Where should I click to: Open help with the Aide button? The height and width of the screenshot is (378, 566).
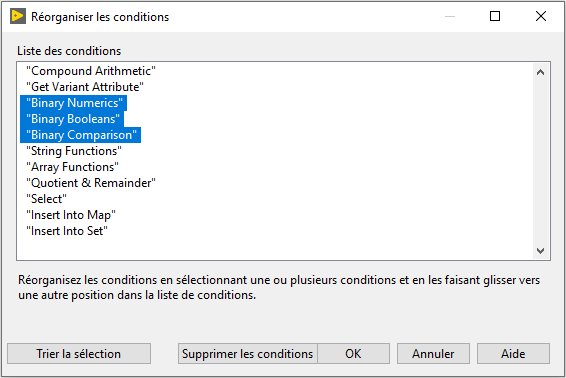[513, 353]
